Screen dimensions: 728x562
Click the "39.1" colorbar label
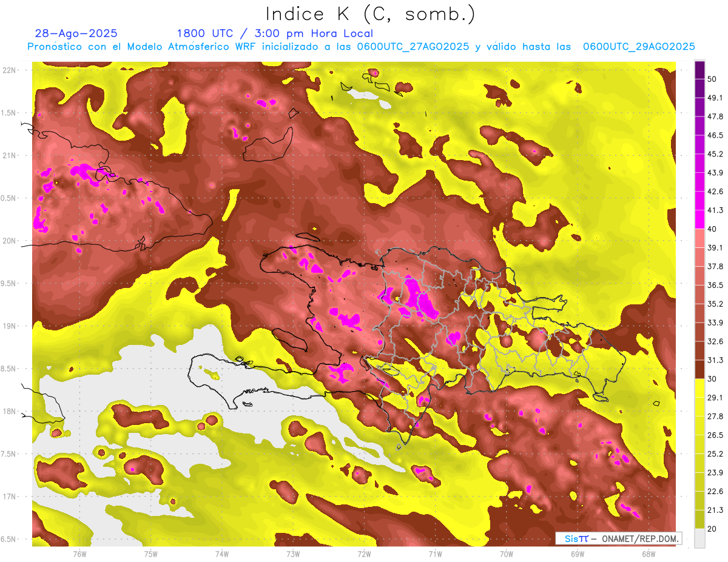[715, 247]
